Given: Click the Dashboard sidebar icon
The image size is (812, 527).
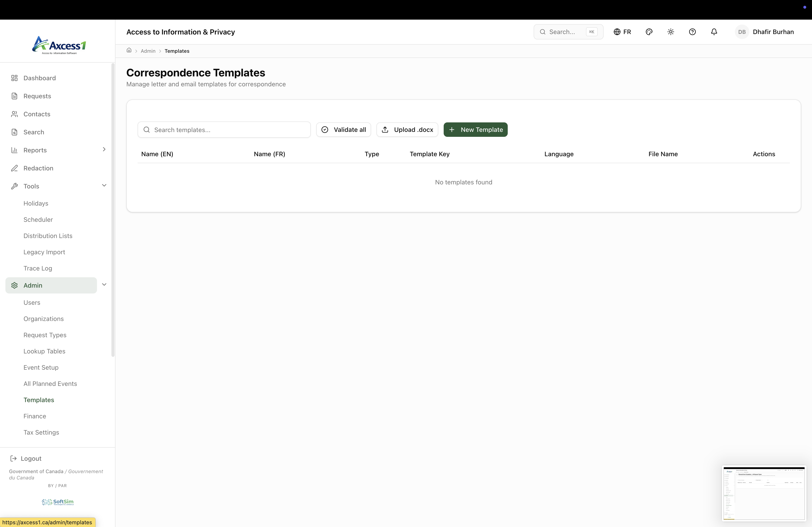Looking at the screenshot, I should tap(14, 78).
